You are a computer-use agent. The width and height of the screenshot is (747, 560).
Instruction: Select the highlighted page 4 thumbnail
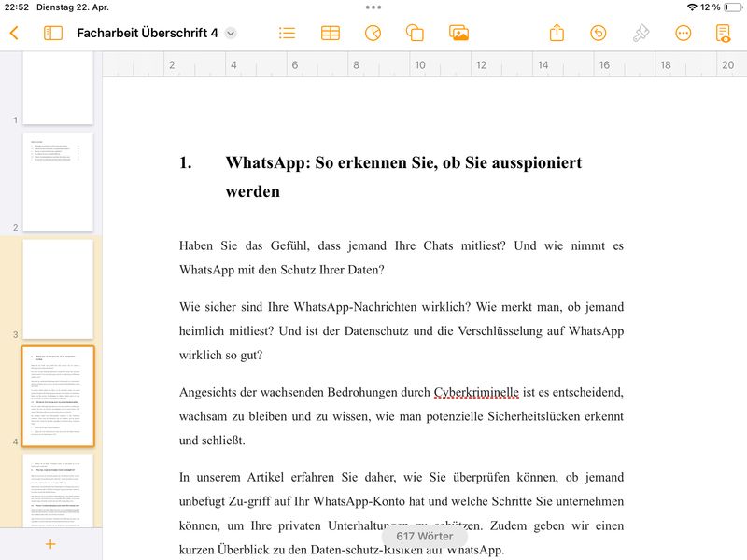(58, 396)
